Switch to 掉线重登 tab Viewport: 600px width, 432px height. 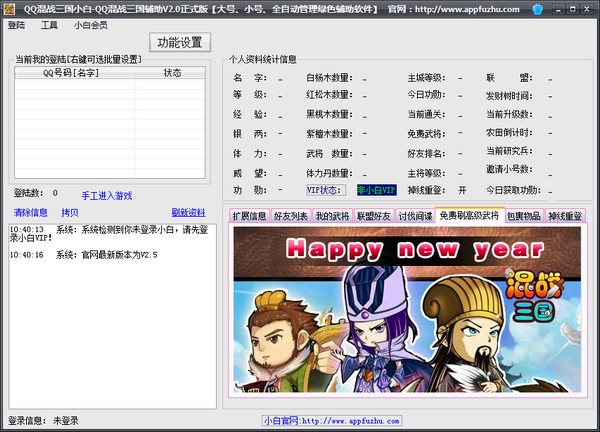[565, 216]
